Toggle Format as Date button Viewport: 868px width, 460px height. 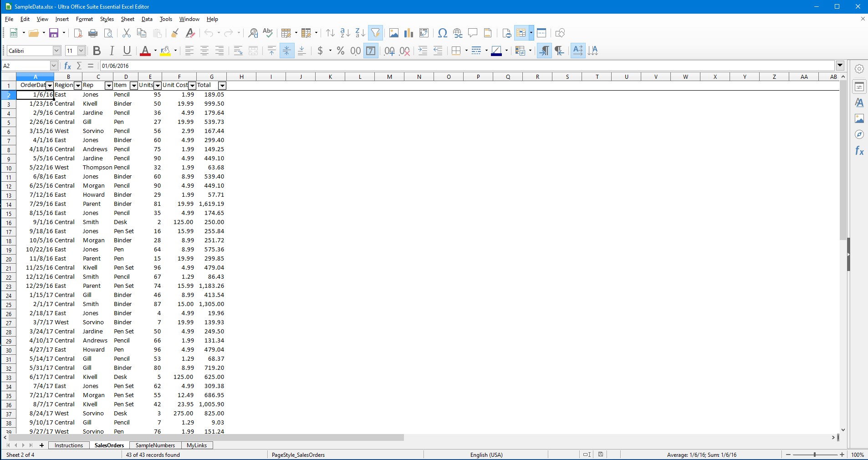coord(371,51)
